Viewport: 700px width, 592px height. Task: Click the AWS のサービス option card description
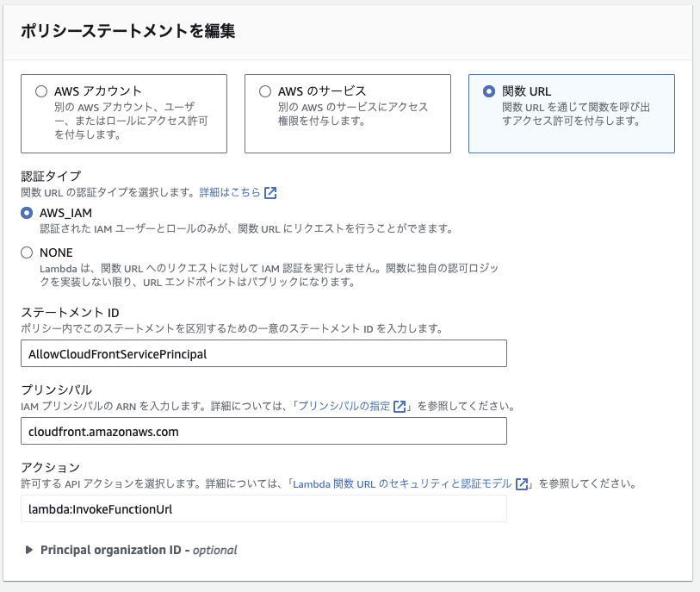[353, 114]
